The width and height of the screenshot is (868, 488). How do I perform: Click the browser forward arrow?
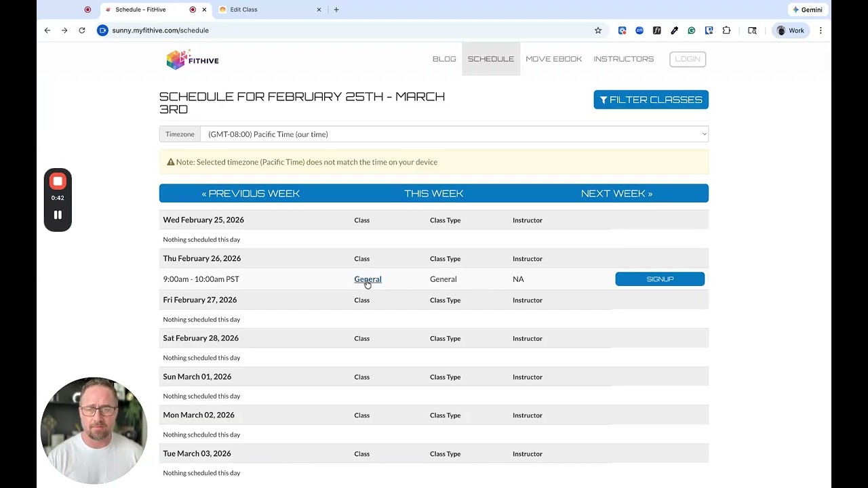[x=64, y=30]
